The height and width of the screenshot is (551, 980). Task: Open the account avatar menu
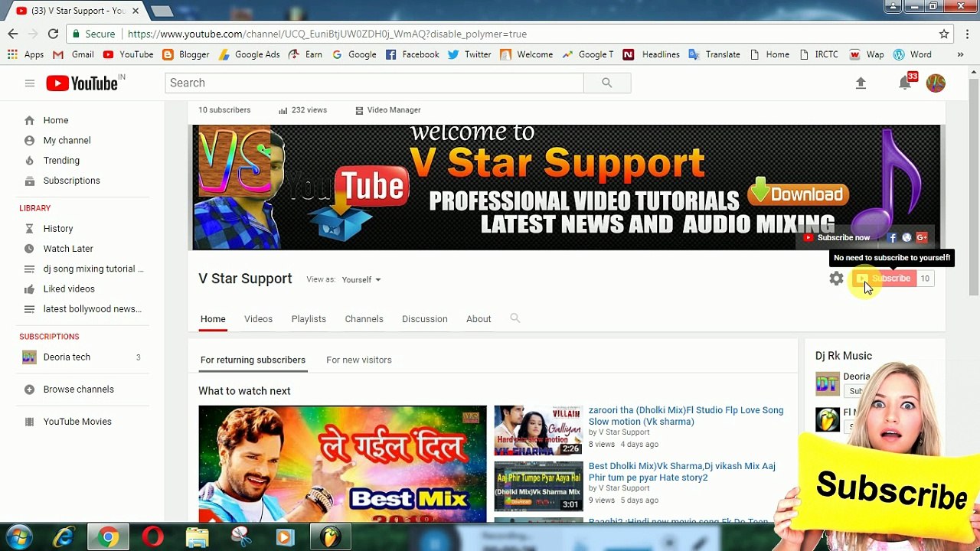[936, 83]
